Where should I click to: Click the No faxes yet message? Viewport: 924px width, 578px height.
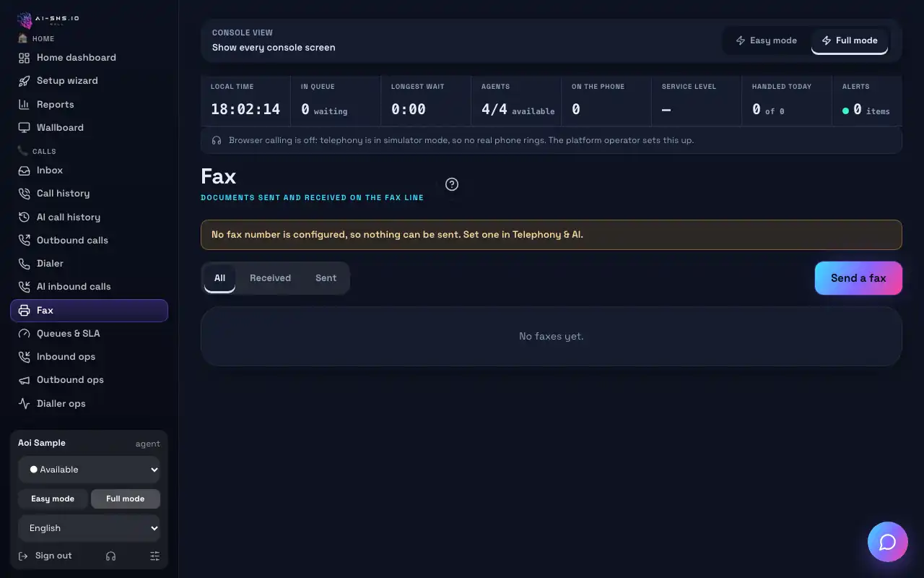552,337
